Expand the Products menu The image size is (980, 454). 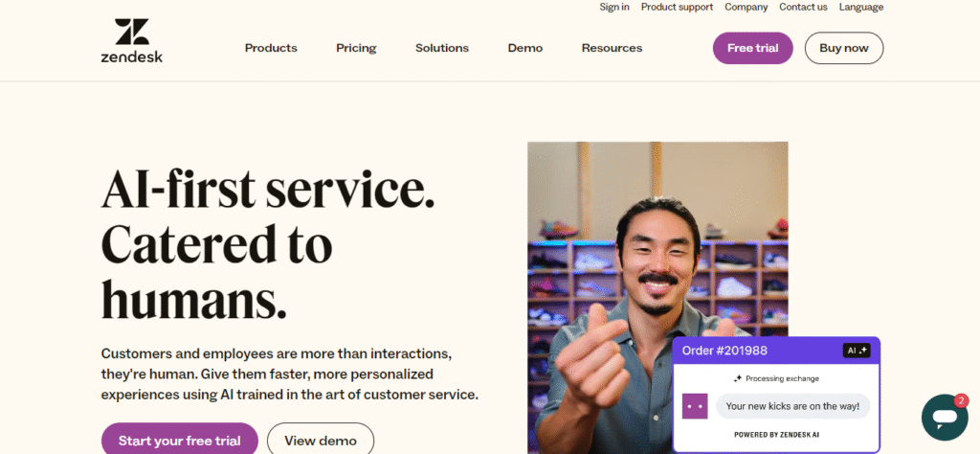point(271,48)
